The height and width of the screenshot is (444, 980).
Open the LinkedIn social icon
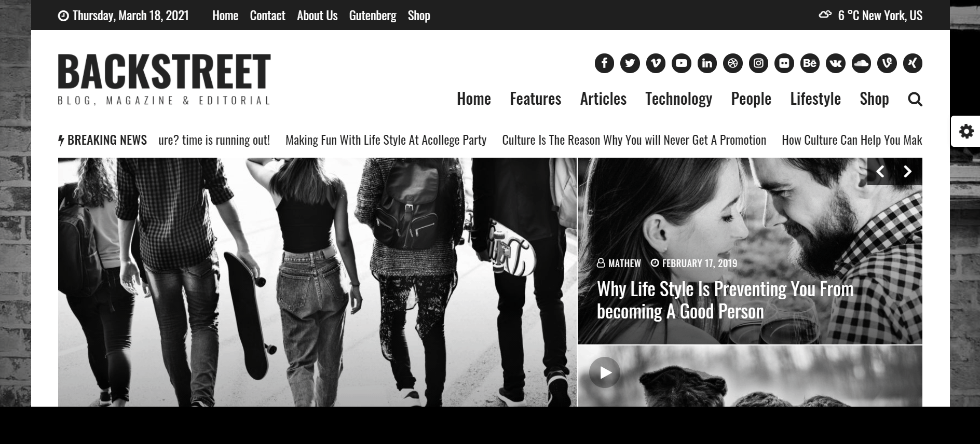coord(707,63)
